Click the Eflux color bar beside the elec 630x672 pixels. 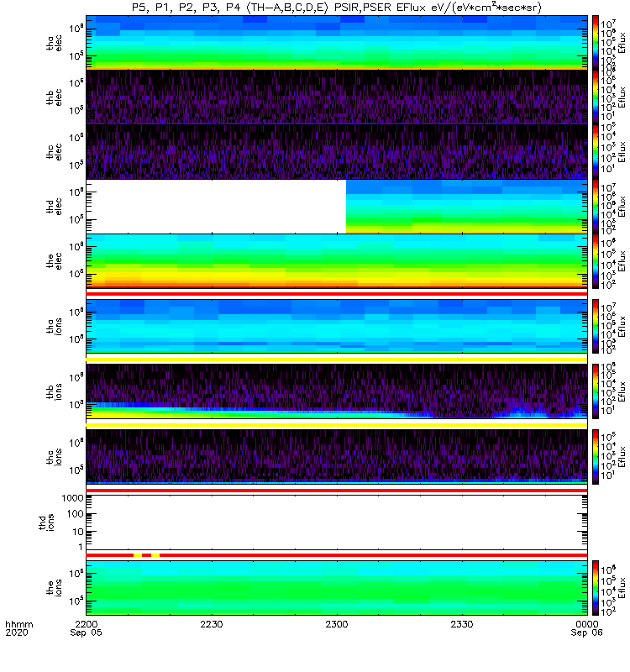pyautogui.click(x=596, y=261)
